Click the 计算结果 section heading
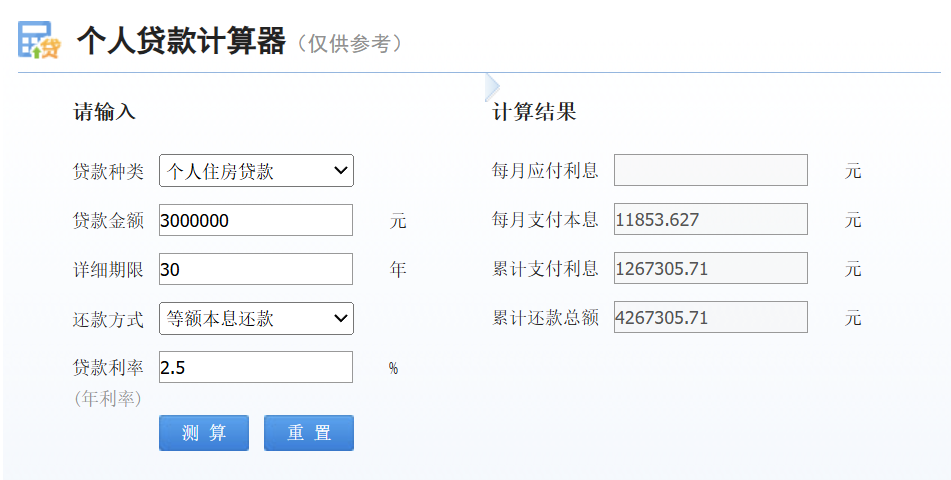Screen dimensions: 951x480 point(534,112)
